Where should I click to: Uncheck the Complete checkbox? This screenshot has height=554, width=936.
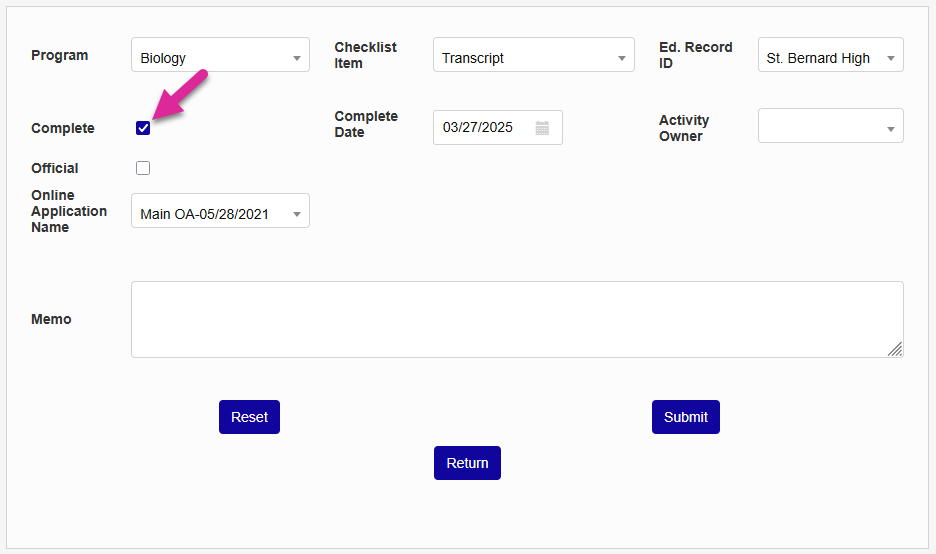(x=143, y=128)
